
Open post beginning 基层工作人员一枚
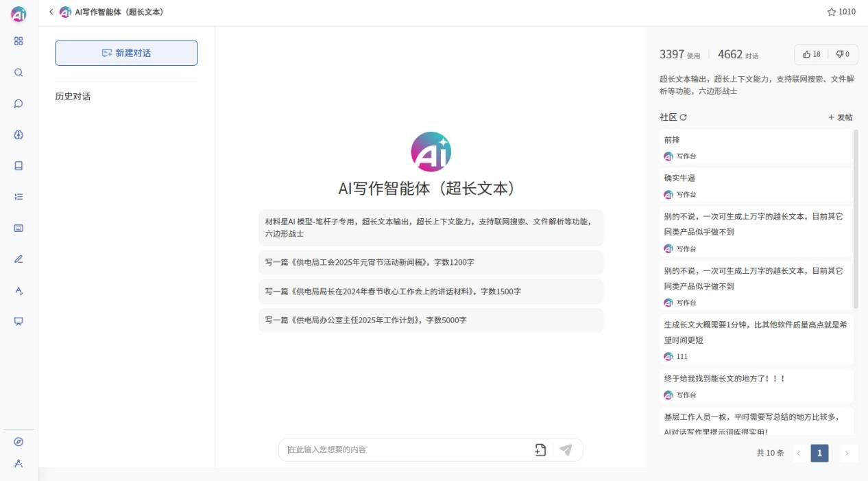(756, 422)
